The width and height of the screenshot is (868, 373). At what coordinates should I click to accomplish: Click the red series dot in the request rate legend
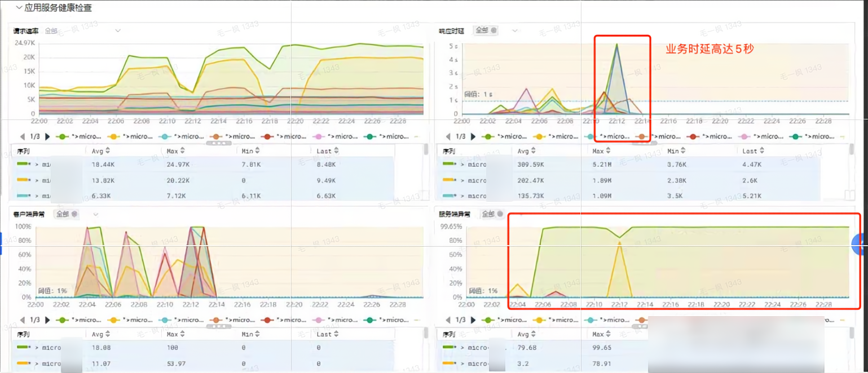266,136
